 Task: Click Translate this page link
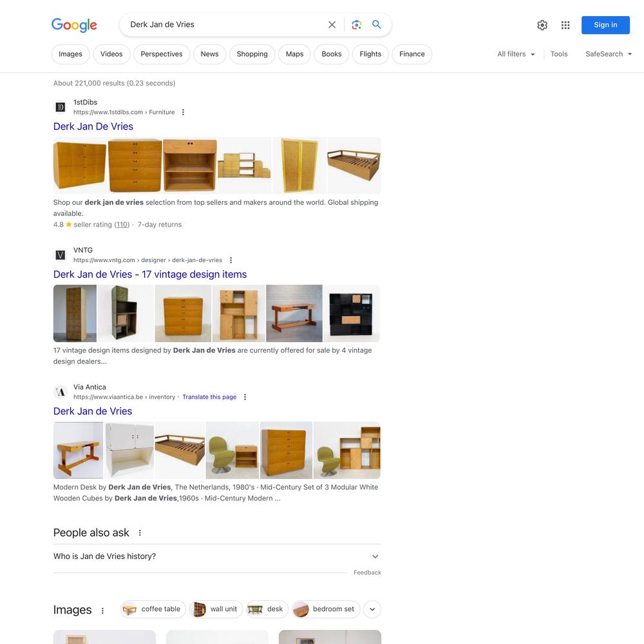(x=209, y=397)
